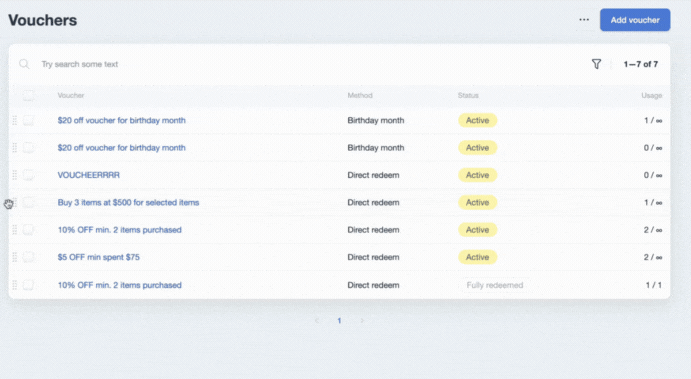Open the three-dots more options menu
The height and width of the screenshot is (379, 691).
pyautogui.click(x=584, y=20)
